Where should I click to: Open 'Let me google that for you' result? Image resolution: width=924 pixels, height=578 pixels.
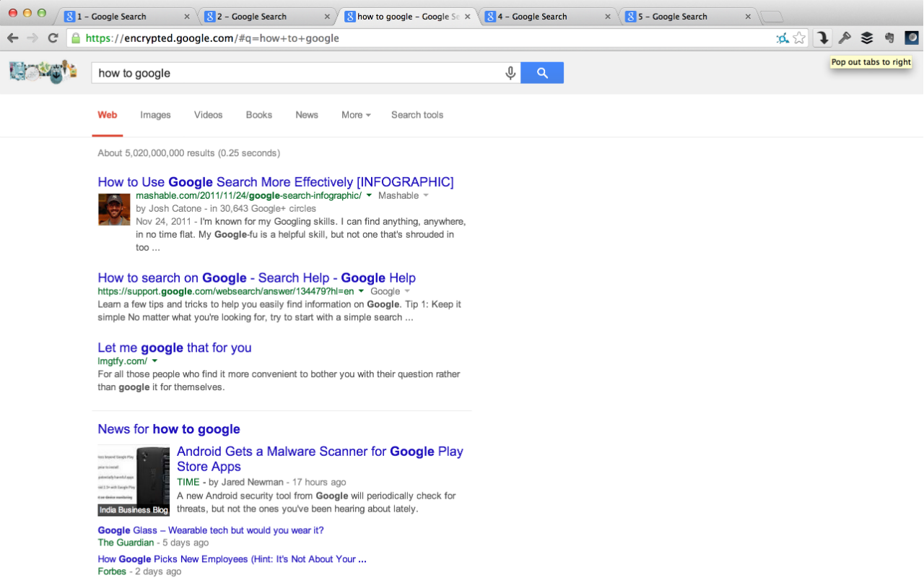click(175, 348)
